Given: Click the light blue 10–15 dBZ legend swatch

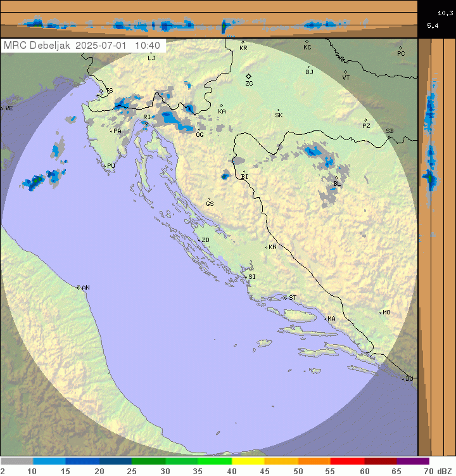Looking at the screenshot, I should (49, 461).
